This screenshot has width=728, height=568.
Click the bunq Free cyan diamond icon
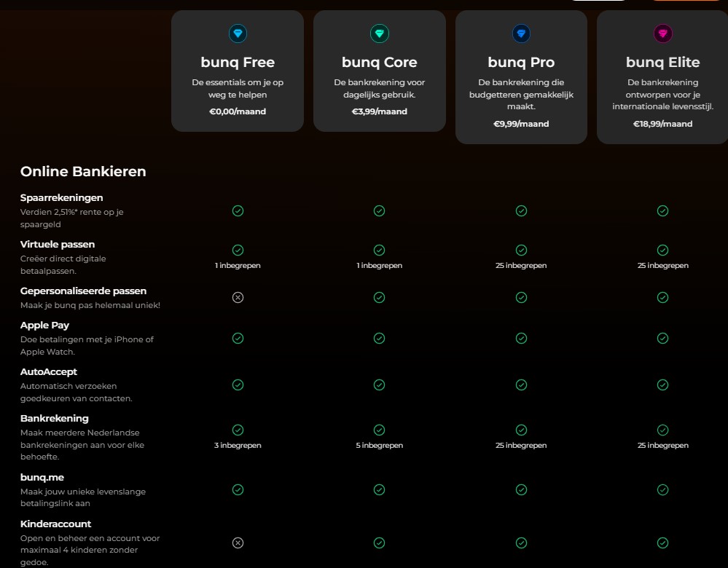pos(238,33)
